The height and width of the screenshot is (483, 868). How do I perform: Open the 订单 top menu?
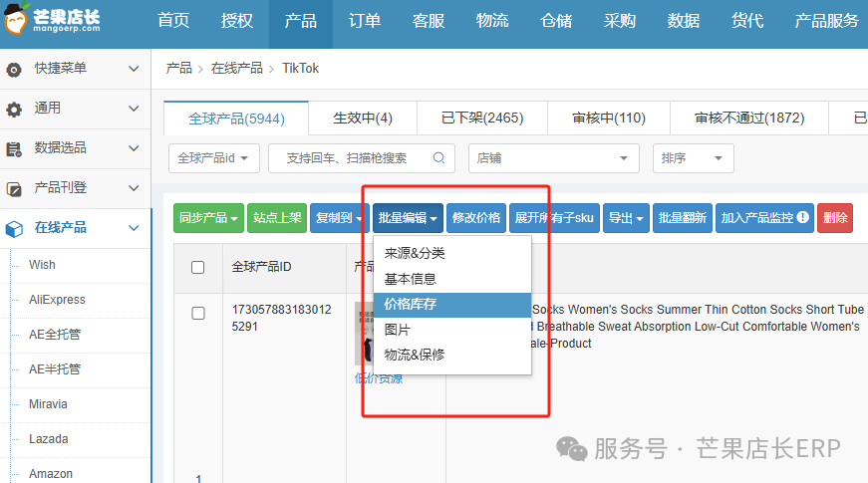[365, 21]
